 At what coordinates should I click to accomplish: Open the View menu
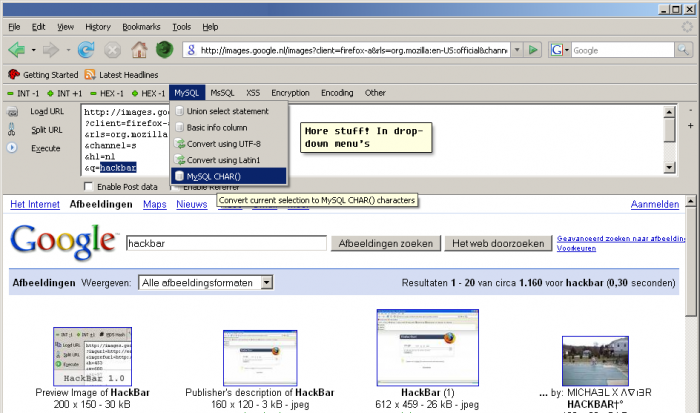click(65, 27)
